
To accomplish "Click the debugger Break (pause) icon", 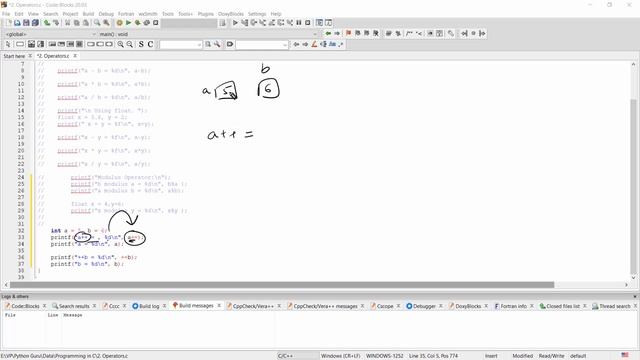I will (299, 23).
